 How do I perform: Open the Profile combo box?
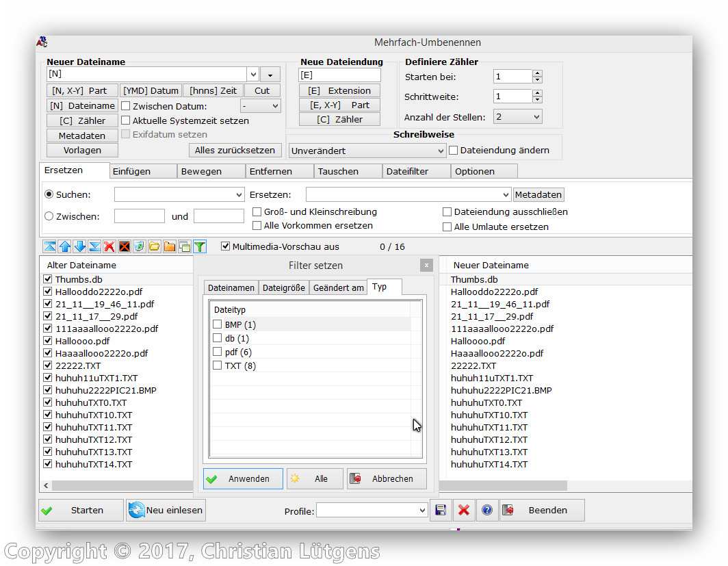(x=372, y=511)
